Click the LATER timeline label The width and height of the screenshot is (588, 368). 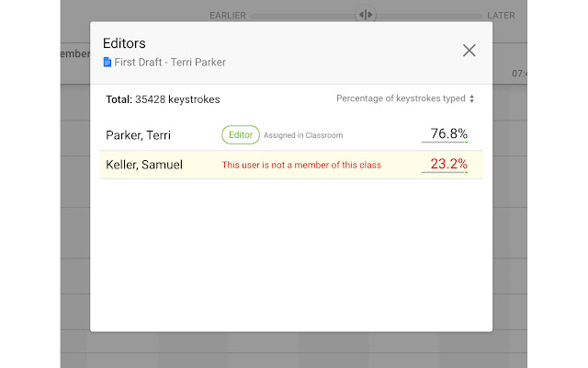coord(501,15)
